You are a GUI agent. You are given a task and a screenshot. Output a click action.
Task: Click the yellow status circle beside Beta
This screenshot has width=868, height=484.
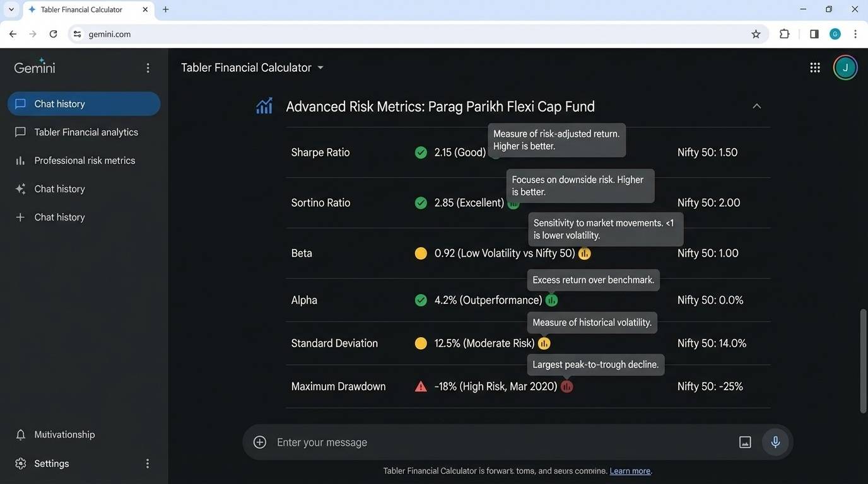tap(421, 253)
